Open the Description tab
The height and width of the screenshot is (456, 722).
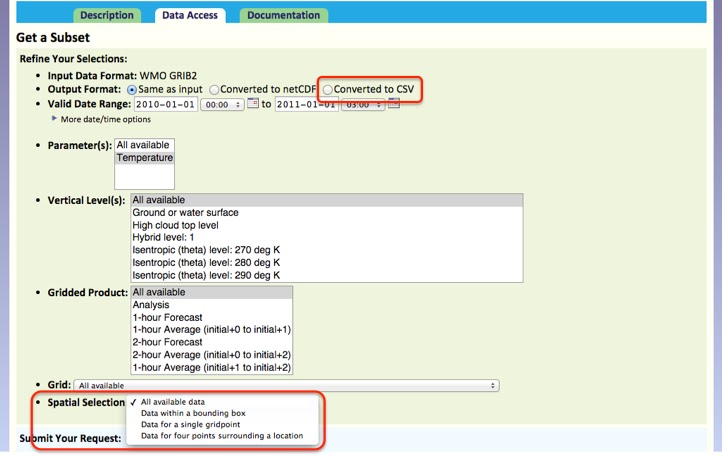(x=107, y=15)
